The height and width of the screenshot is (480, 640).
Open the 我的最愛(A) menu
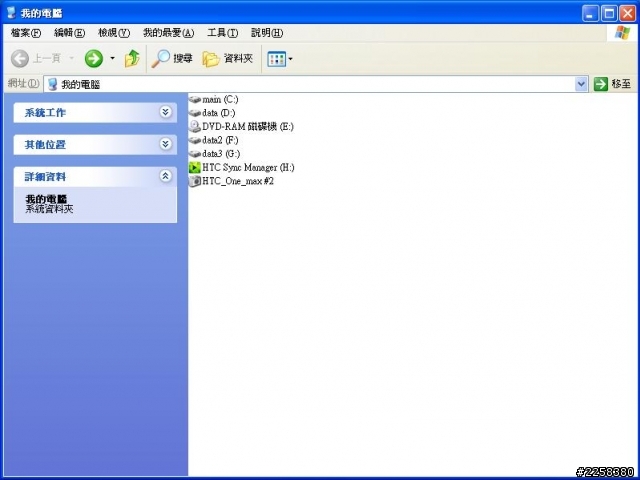tap(169, 33)
